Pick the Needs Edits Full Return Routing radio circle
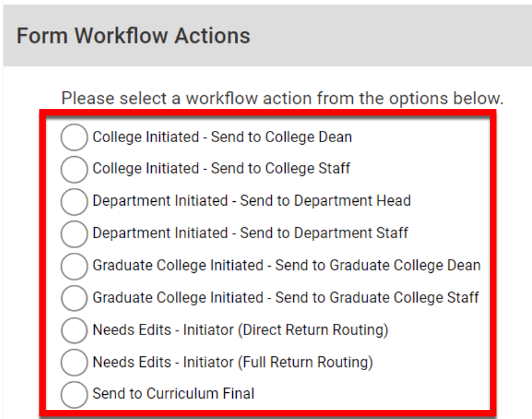Viewport: 532px width, 419px height. 74,362
